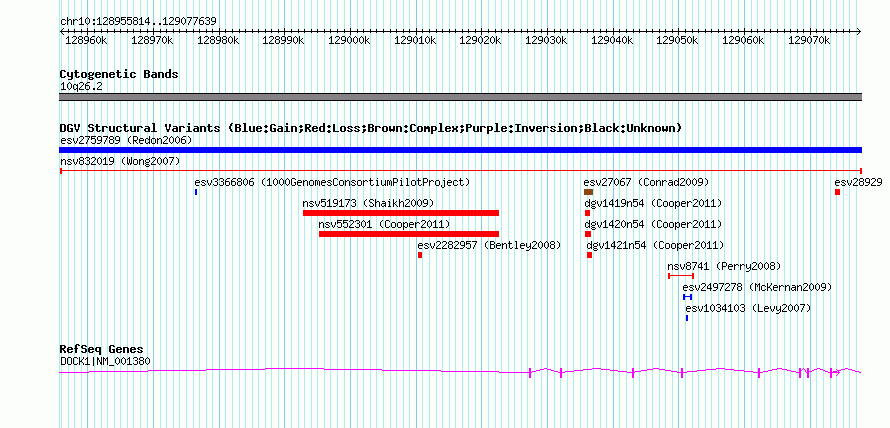The width and height of the screenshot is (890, 428).
Task: Click the 129070k ruler tick label
Action: pos(808,40)
